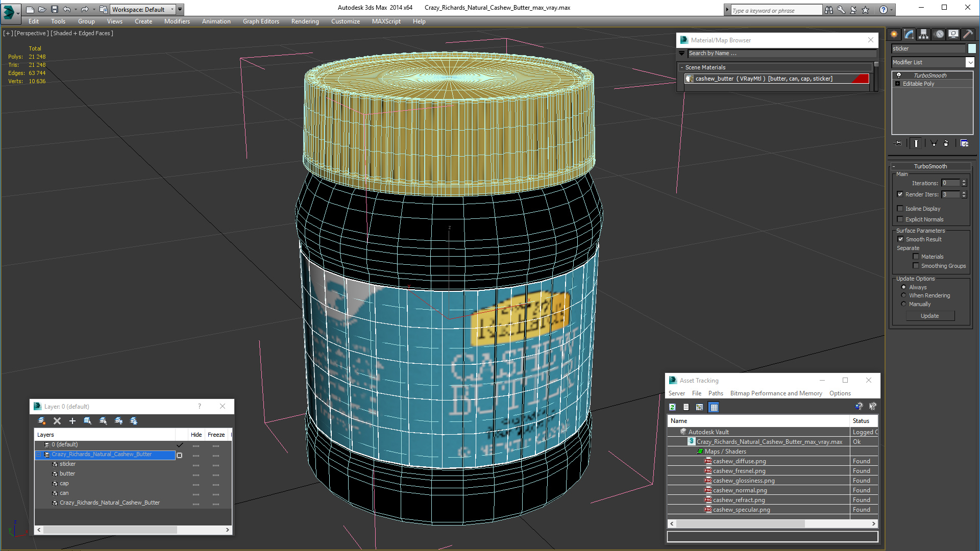Select When Rendering update option

pyautogui.click(x=903, y=295)
